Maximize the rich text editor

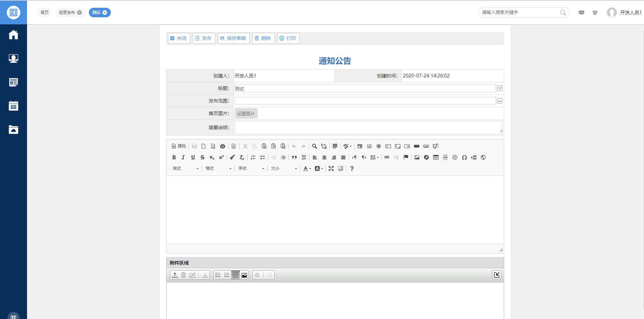(x=331, y=168)
